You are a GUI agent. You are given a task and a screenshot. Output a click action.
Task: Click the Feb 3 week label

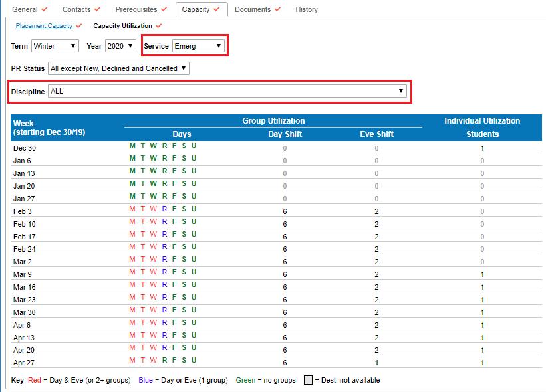tap(23, 211)
